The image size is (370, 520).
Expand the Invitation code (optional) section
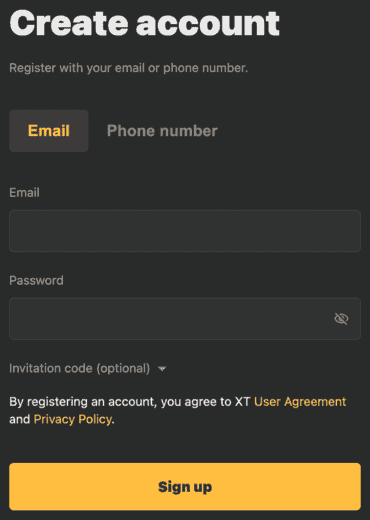(87, 368)
